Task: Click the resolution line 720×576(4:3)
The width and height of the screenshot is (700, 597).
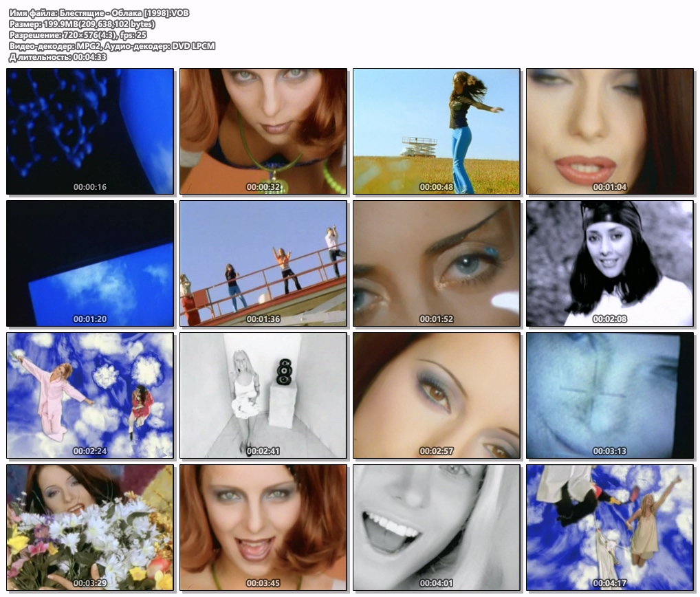Action: tap(78, 35)
